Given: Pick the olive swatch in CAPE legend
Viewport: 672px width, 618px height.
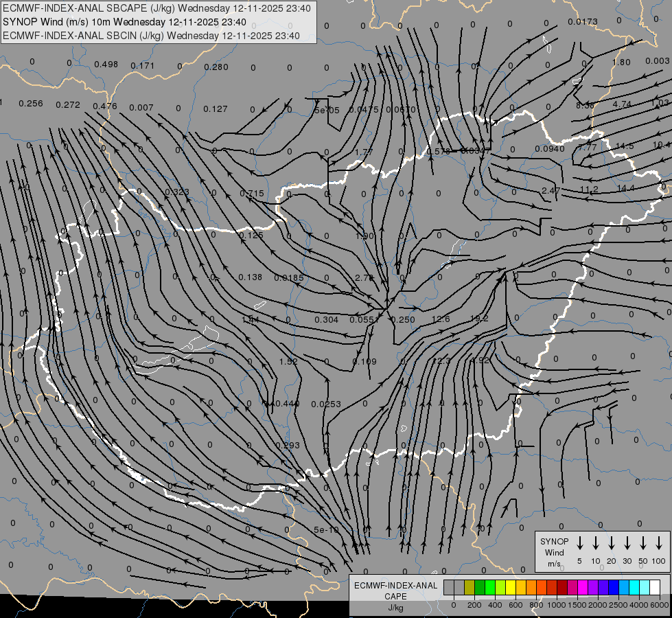Looking at the screenshot, I should (470, 587).
